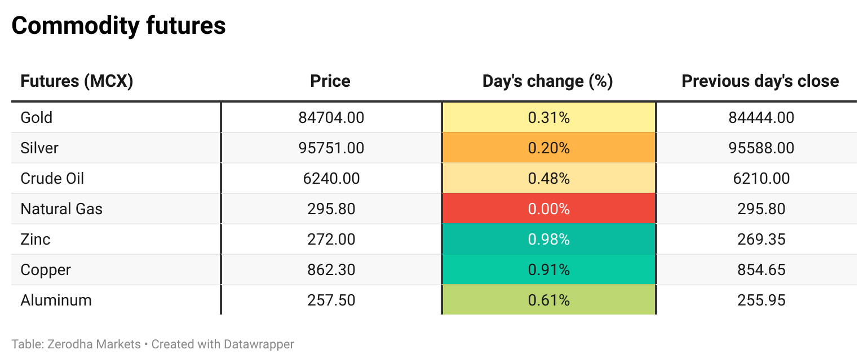This screenshot has height=363, width=868.
Task: Click Natural Gas red 0.00% cell
Action: tap(548, 209)
